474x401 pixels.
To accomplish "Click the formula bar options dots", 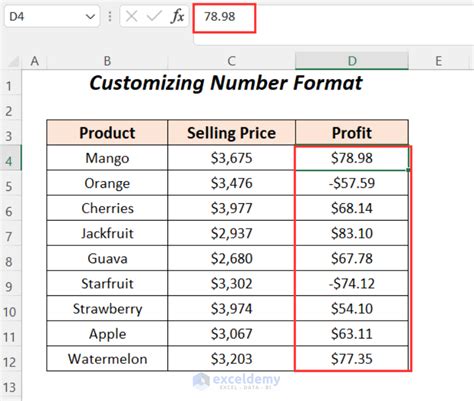I will (110, 16).
